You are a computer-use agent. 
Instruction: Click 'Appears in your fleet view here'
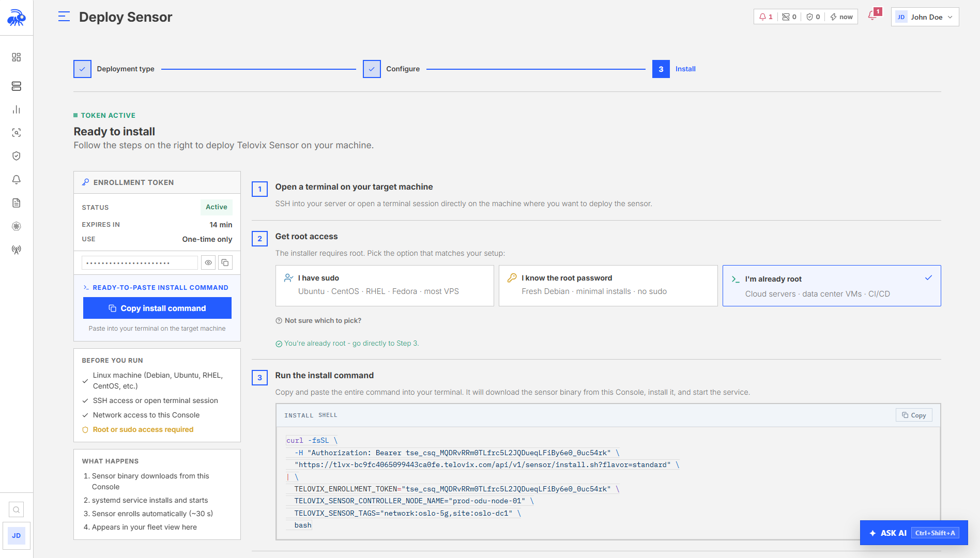(144, 527)
